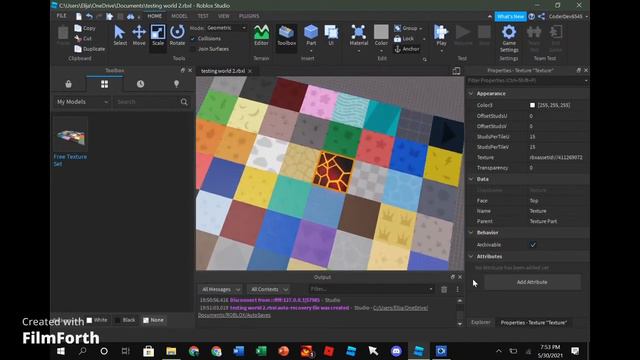Click the What's New button
The width and height of the screenshot is (640, 360).
click(x=510, y=16)
